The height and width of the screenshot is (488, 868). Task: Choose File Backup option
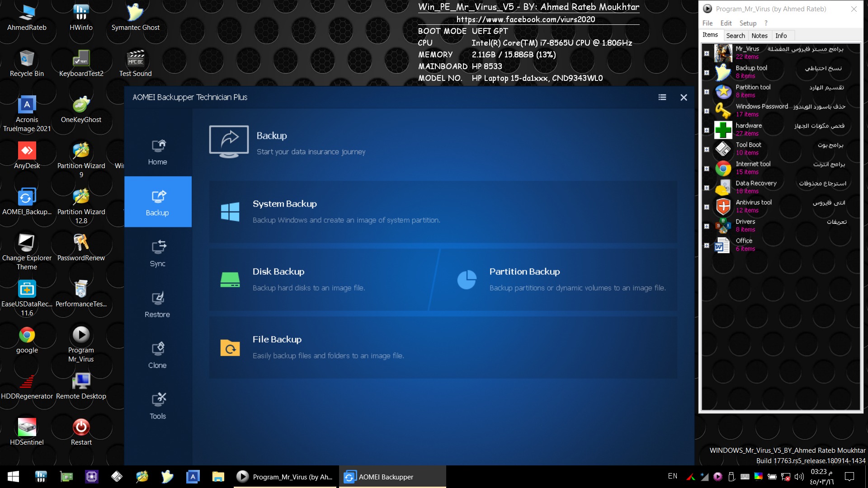point(443,347)
